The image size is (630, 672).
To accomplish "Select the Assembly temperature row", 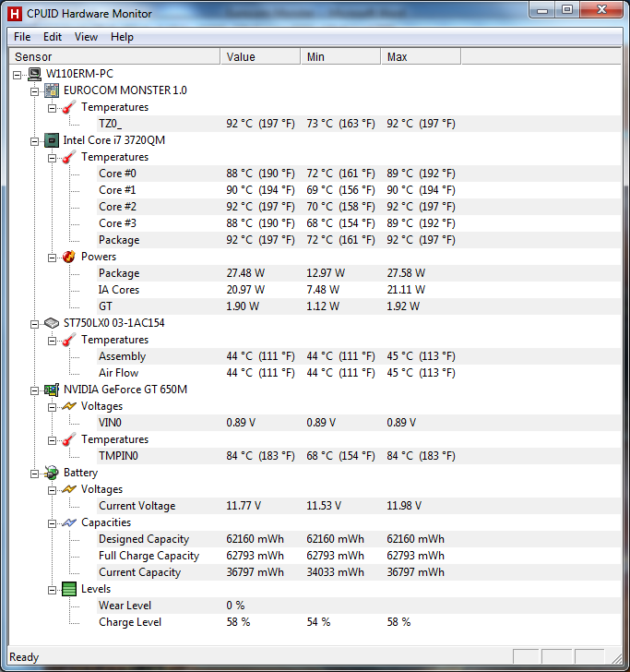I will 359,356.
